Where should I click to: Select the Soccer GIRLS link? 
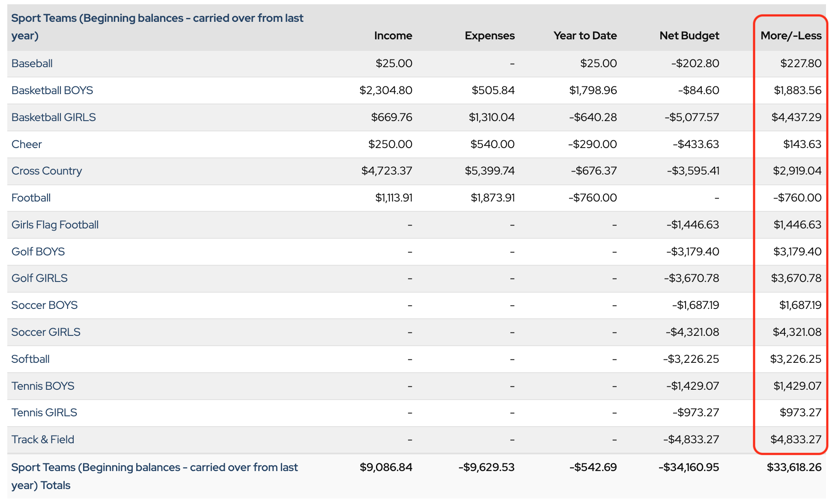pyautogui.click(x=46, y=332)
